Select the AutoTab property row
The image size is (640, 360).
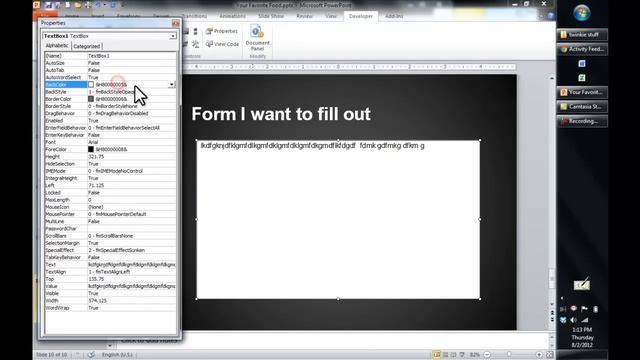pos(110,70)
